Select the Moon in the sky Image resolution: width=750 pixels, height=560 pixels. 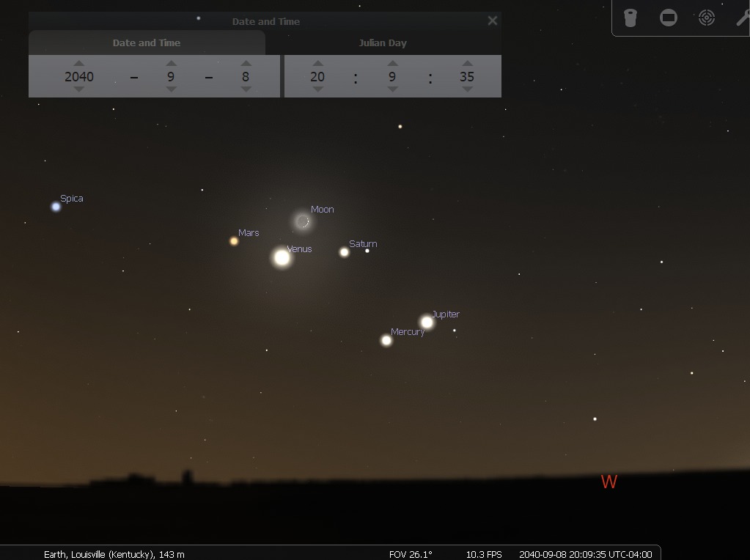click(x=302, y=221)
